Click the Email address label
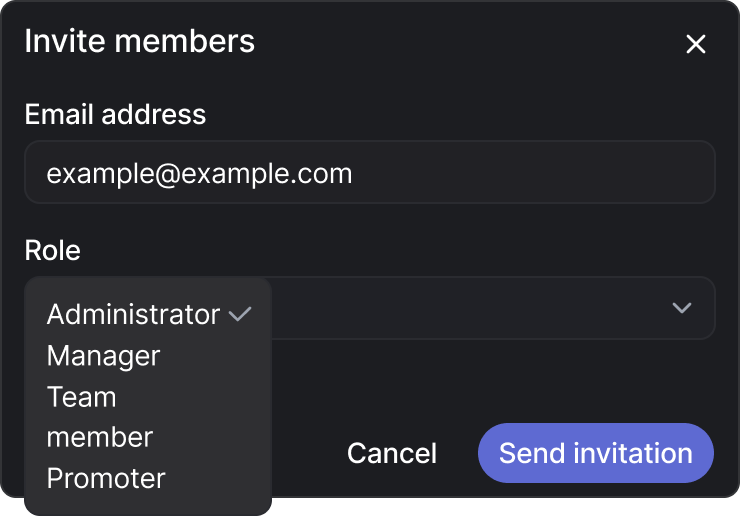This screenshot has height=516, width=740. (115, 114)
